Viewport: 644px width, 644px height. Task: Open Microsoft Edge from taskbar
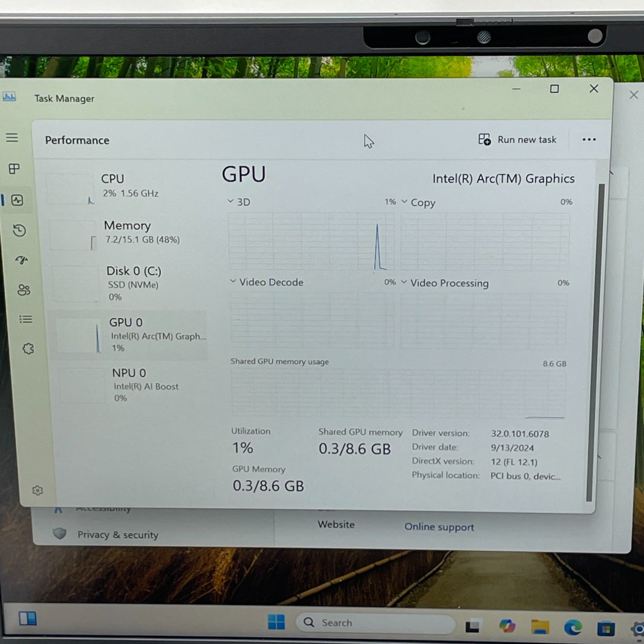[x=573, y=628]
